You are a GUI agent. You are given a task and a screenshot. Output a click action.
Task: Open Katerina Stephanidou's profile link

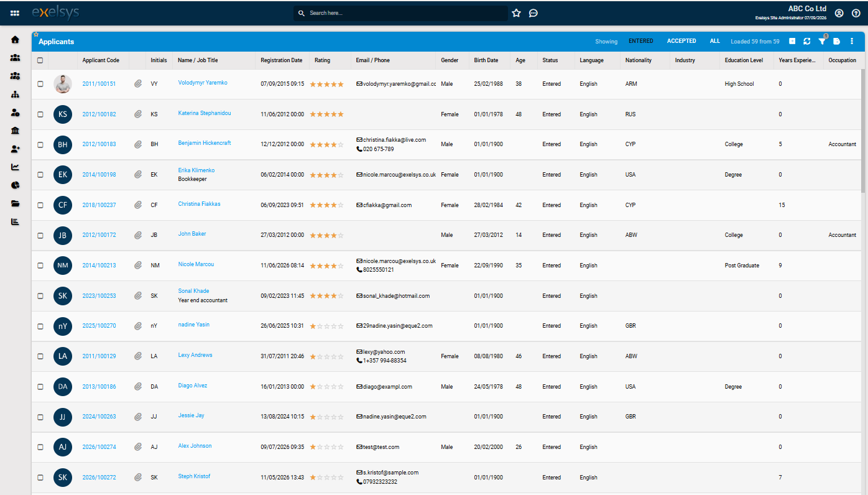(x=205, y=113)
